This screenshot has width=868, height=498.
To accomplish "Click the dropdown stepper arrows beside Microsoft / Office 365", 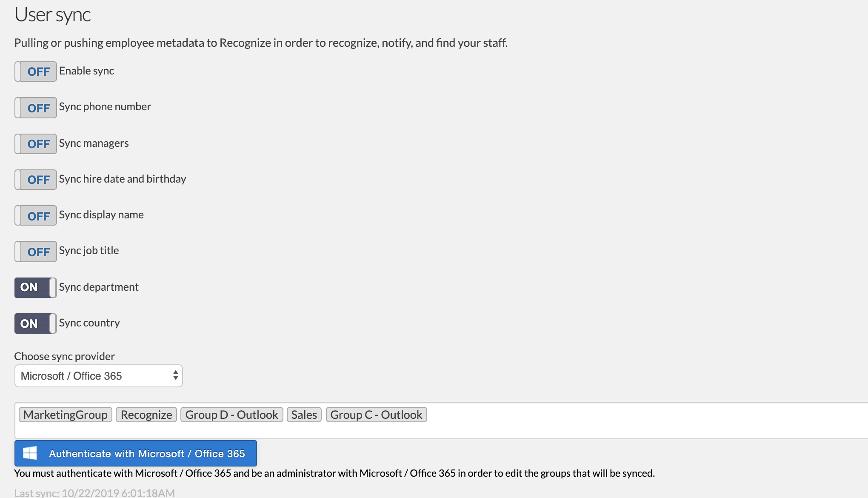I will 175,375.
